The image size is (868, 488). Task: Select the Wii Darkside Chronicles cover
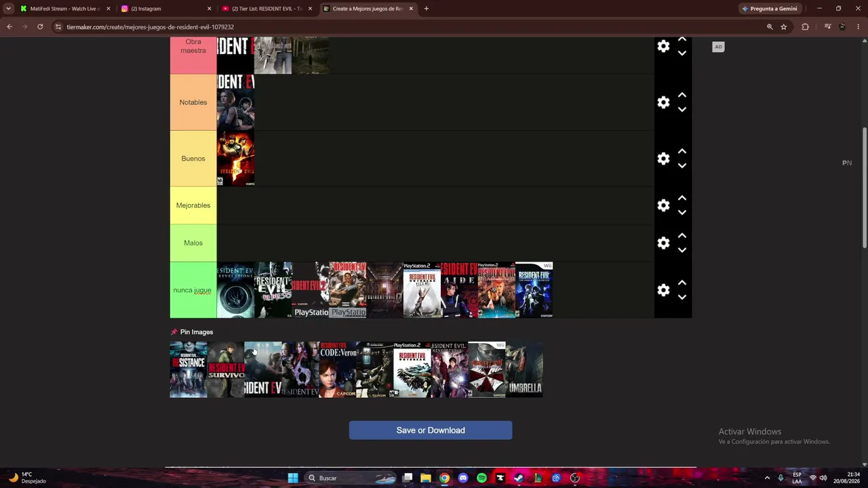[x=534, y=290]
